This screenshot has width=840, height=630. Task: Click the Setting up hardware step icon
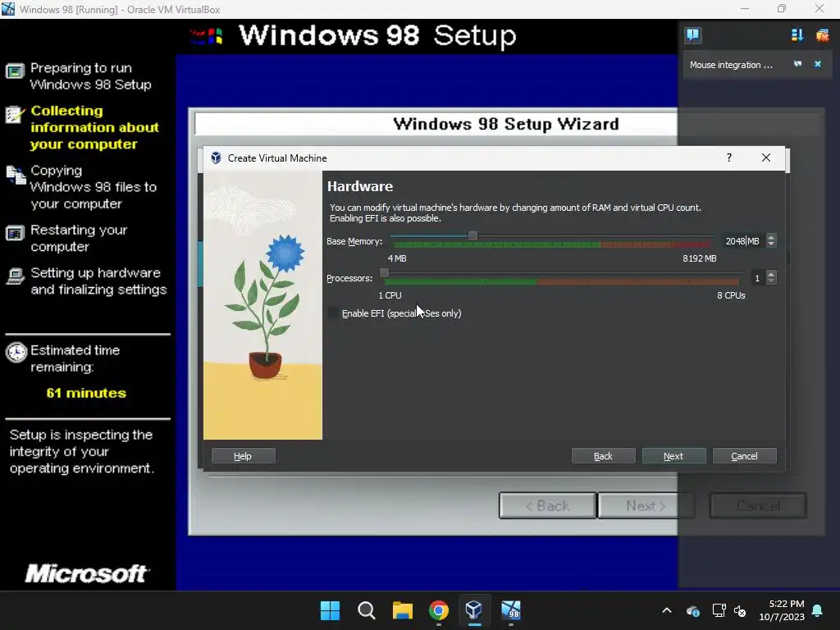point(15,276)
